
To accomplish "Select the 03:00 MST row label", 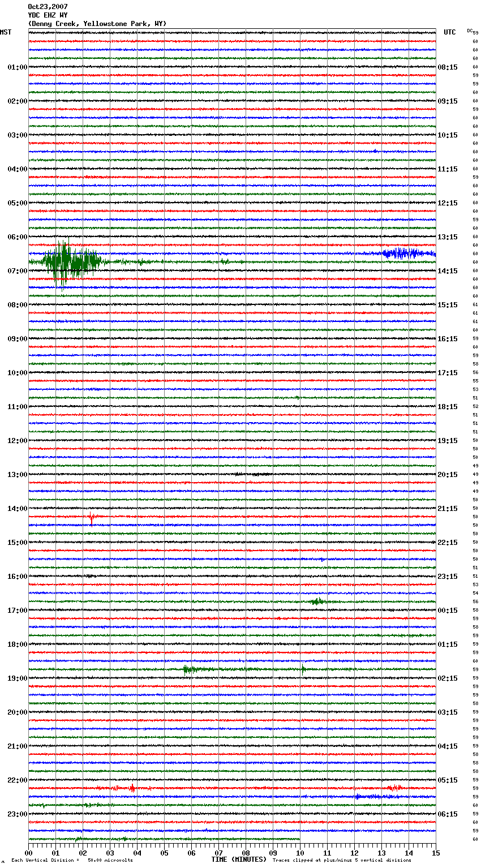I will pos(17,135).
